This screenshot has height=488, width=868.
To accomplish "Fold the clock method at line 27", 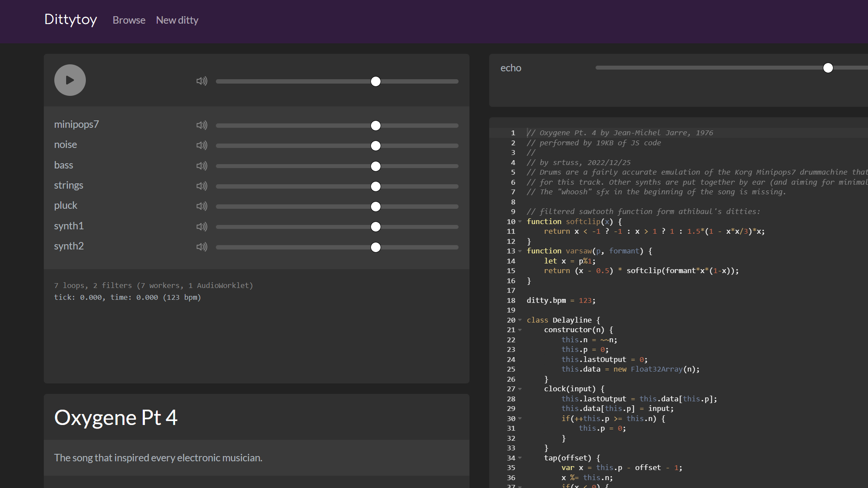I will pos(520,389).
